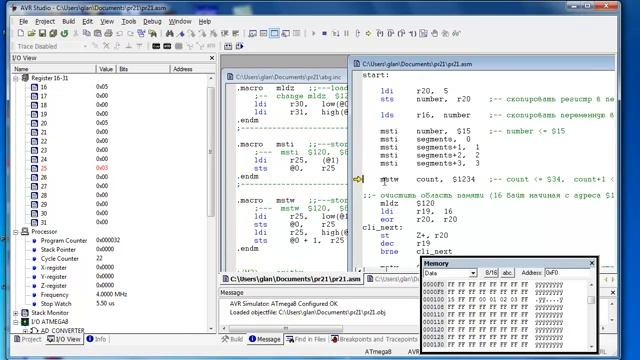The image size is (640, 360).
Task: Collapse the Register 16-31 tree node
Action: tap(16, 78)
